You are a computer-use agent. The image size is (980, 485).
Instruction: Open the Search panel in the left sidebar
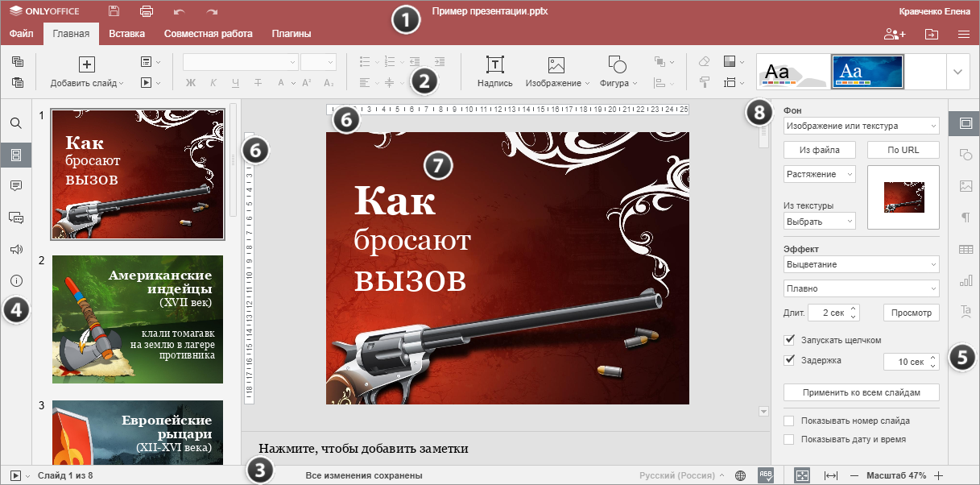[x=16, y=123]
